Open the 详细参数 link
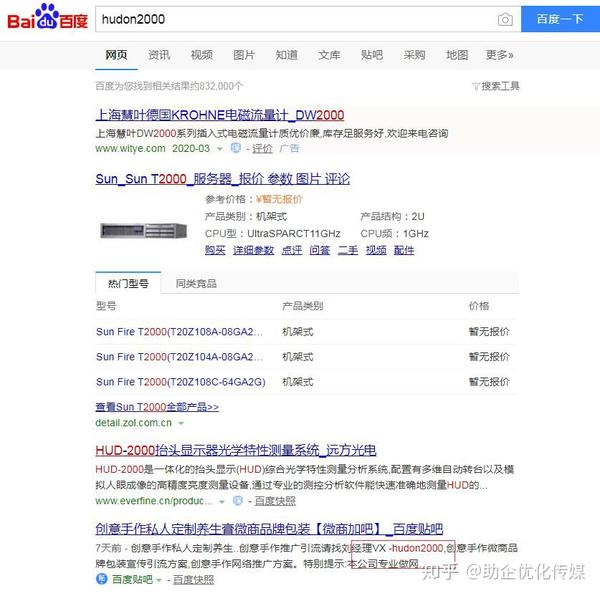 click(x=253, y=250)
